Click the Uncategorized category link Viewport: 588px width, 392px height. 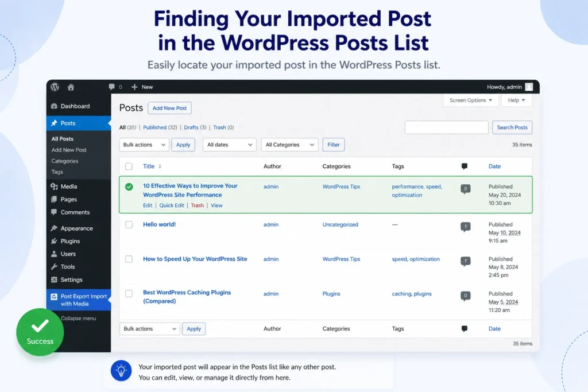point(340,224)
